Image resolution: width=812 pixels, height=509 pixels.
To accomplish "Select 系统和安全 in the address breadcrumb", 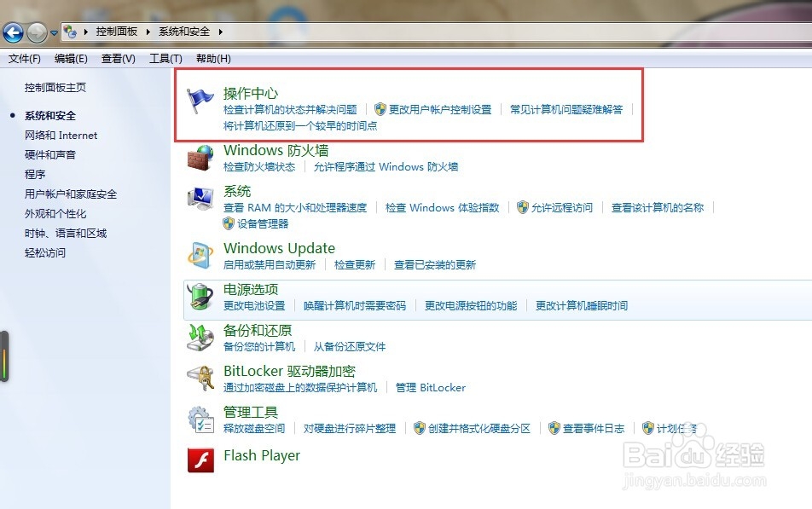I will pyautogui.click(x=184, y=32).
